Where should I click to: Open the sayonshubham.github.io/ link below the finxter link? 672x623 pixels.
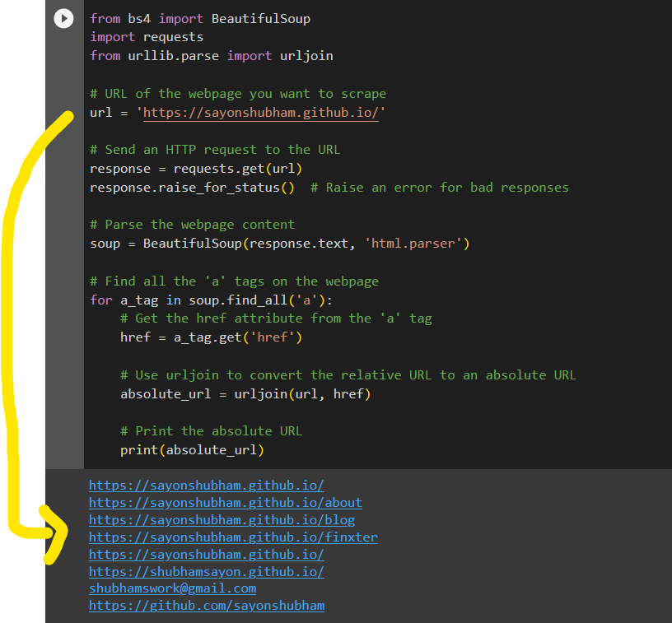tap(207, 555)
